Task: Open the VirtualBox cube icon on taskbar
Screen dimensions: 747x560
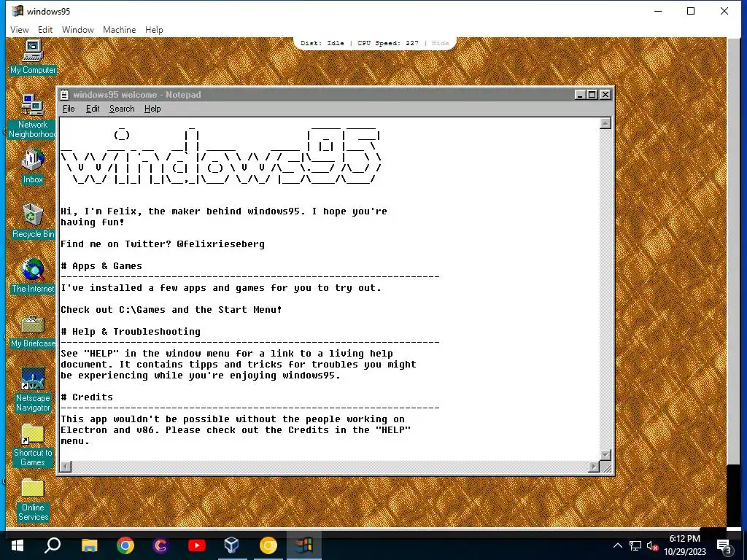Action: pyautogui.click(x=232, y=545)
